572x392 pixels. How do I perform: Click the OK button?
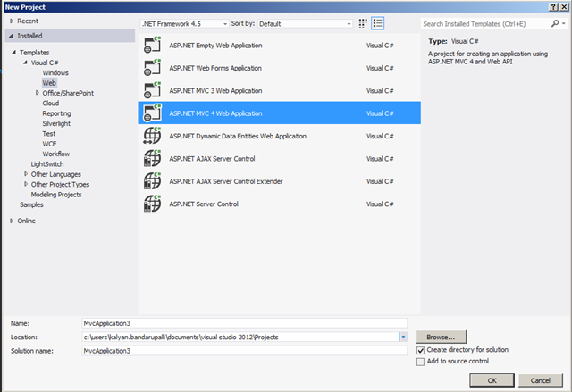[492, 380]
